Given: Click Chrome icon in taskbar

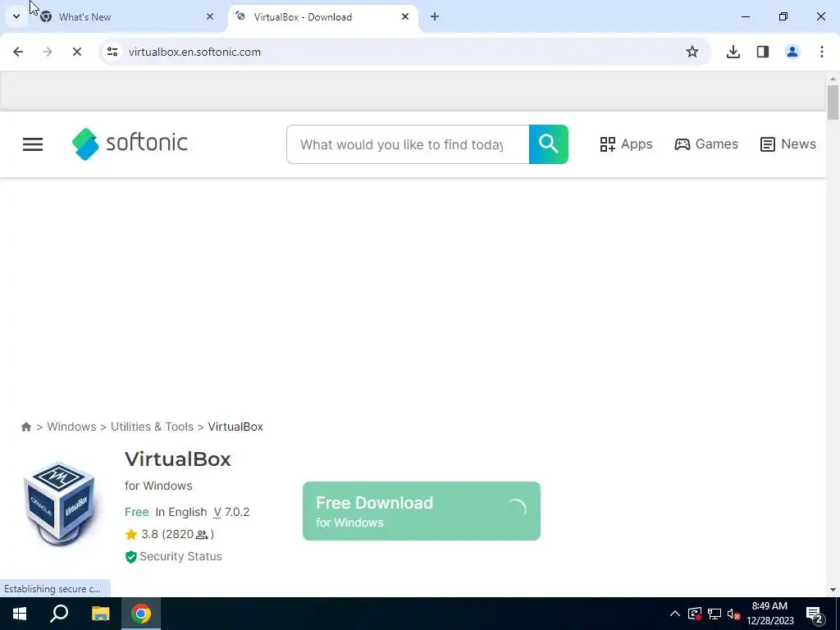Looking at the screenshot, I should point(141,614).
